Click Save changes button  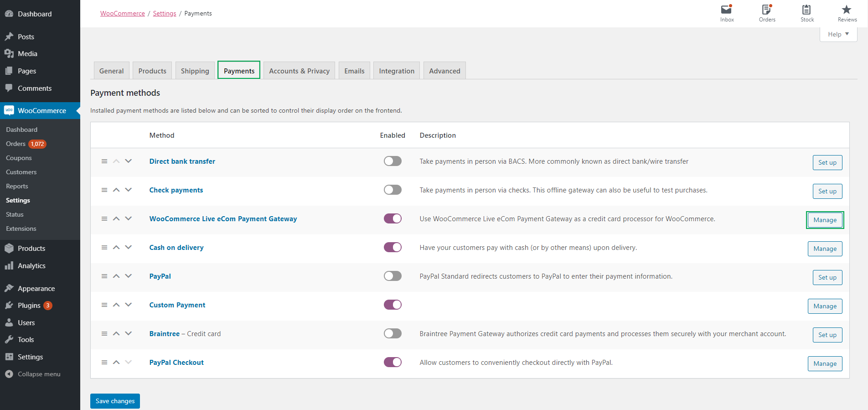(115, 401)
